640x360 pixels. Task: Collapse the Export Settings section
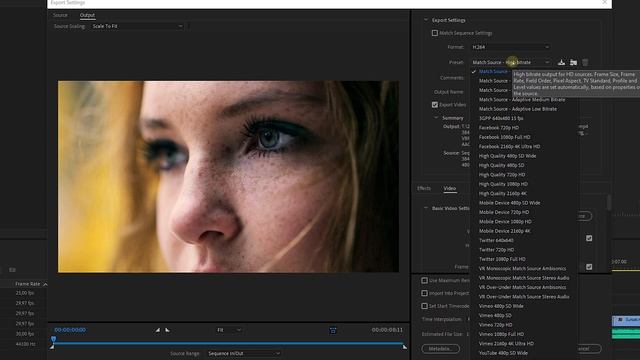[x=426, y=20]
